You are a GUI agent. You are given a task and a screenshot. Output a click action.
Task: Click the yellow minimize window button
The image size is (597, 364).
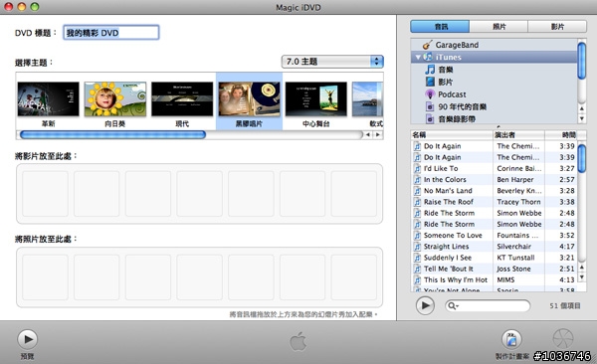pos(21,7)
